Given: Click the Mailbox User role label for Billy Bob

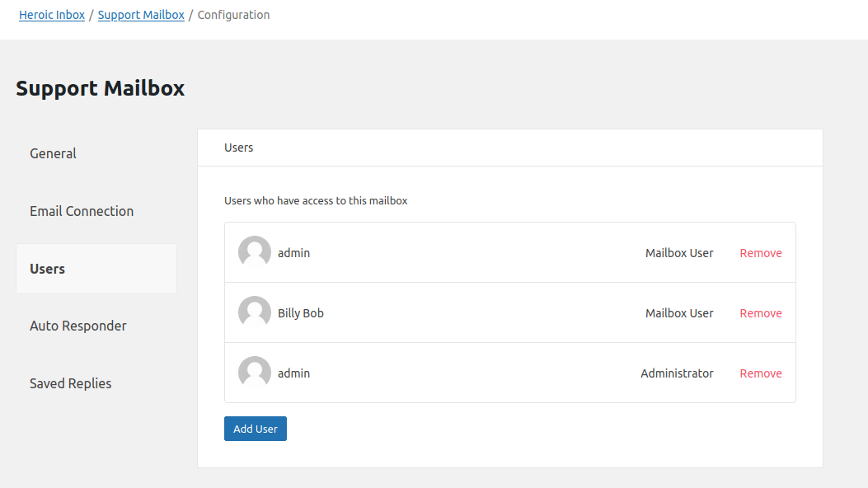Looking at the screenshot, I should [x=679, y=312].
